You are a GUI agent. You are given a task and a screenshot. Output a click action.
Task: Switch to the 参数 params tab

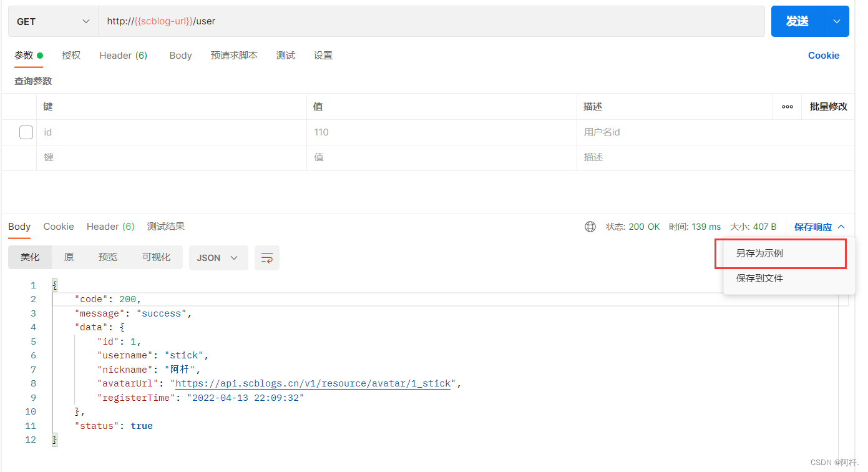point(28,56)
